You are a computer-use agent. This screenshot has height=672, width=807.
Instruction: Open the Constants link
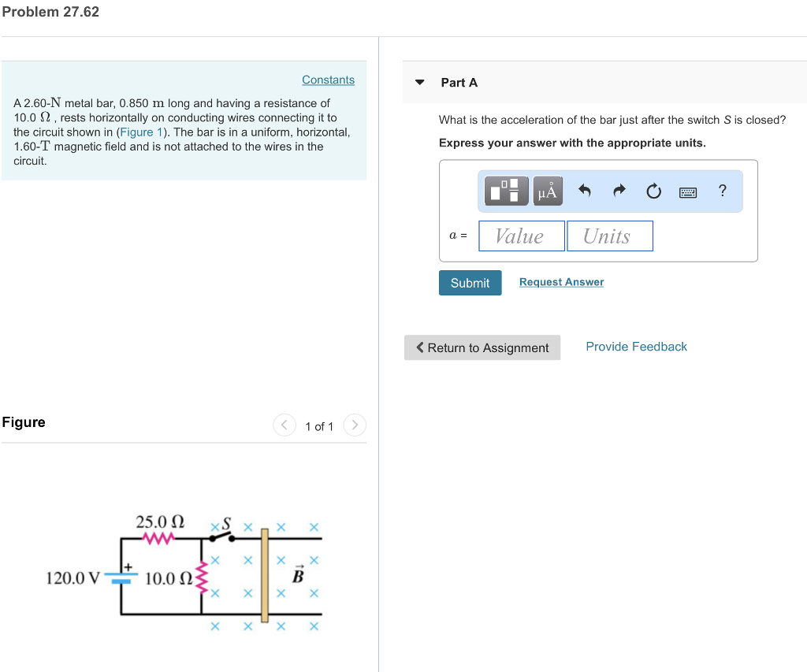(328, 80)
